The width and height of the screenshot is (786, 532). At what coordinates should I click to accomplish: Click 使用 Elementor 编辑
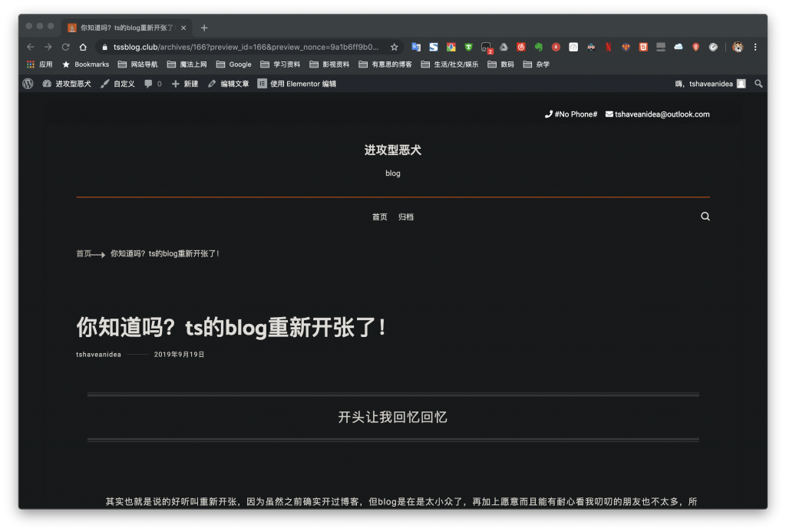pyautogui.click(x=297, y=84)
